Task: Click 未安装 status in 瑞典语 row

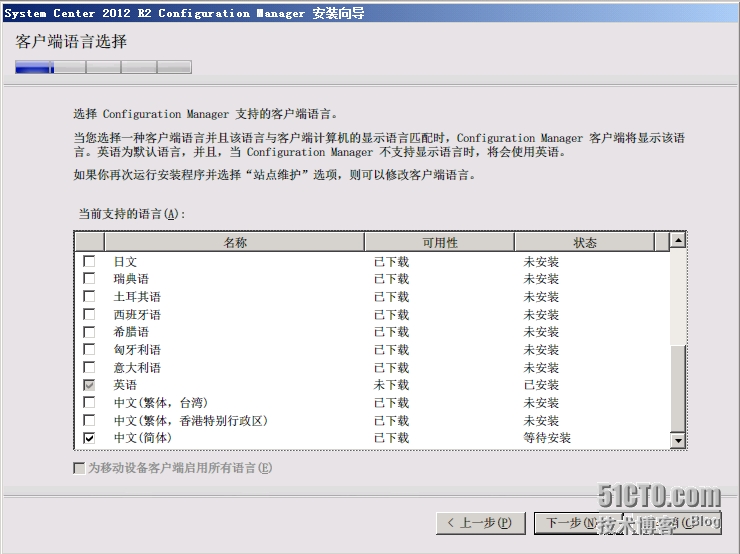Action: (541, 279)
